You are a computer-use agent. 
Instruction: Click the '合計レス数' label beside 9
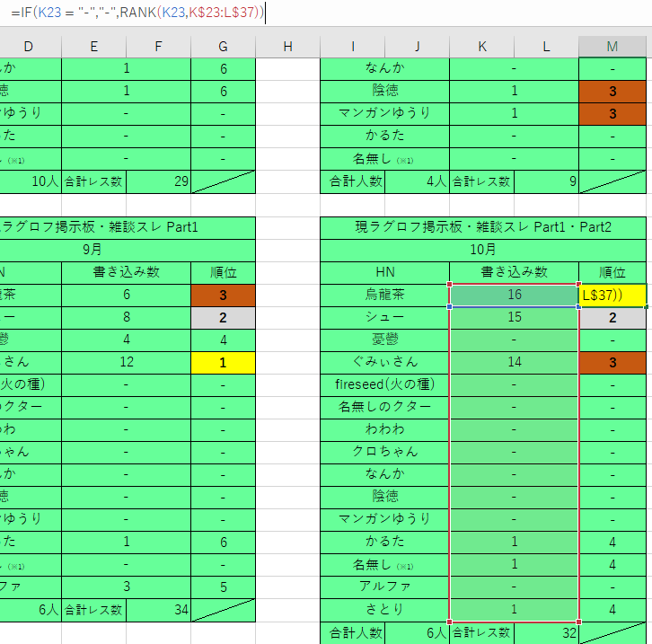click(481, 181)
